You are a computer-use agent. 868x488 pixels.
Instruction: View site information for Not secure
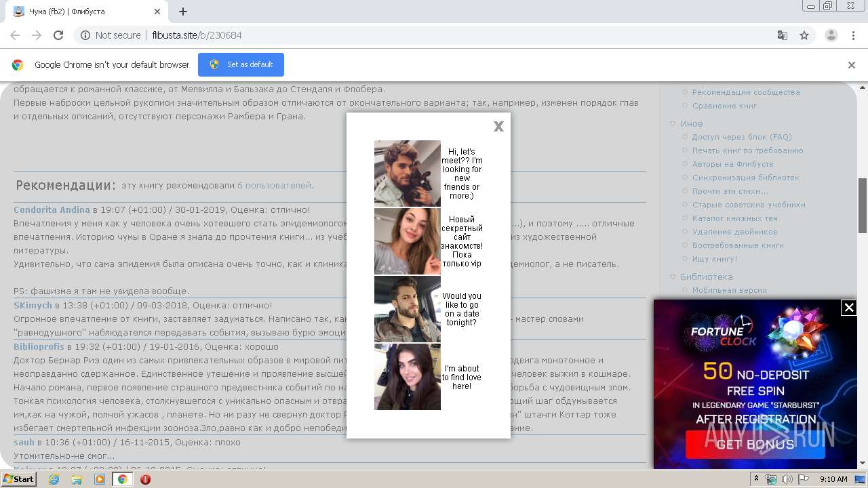click(x=111, y=35)
